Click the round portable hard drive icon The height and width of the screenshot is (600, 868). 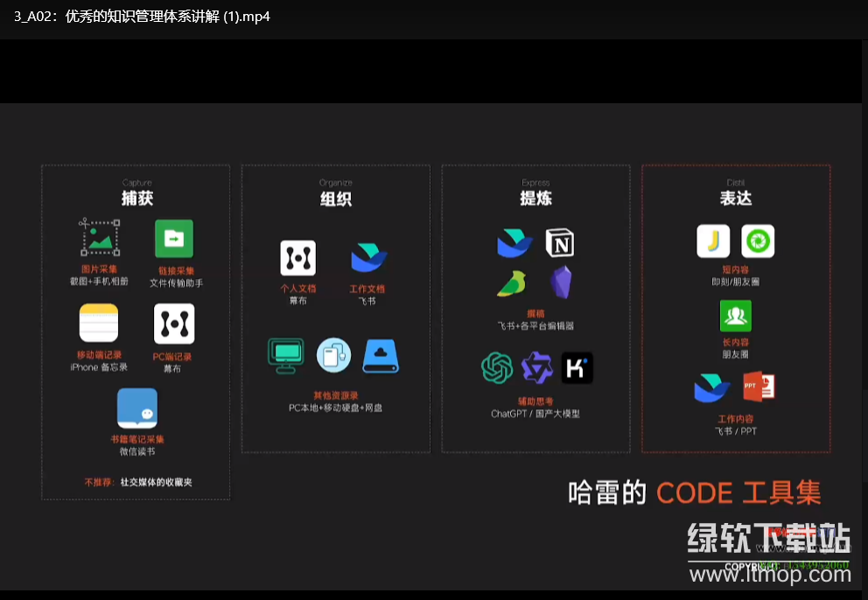pos(333,355)
